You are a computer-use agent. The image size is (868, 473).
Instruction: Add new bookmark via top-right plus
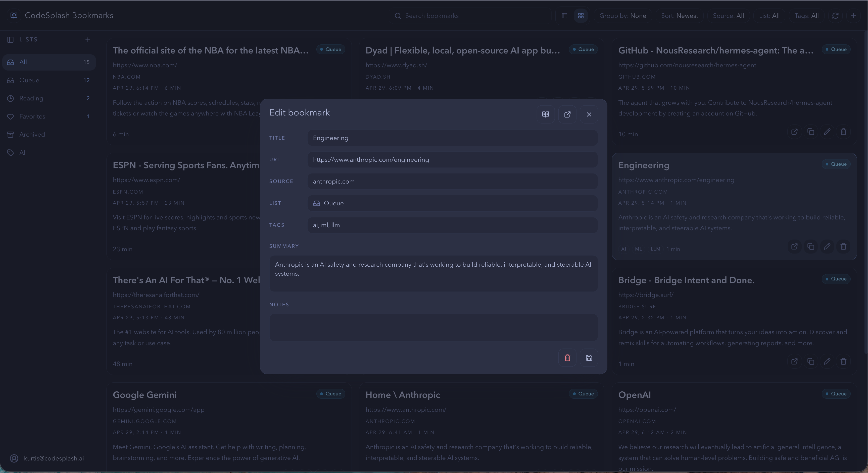pos(853,16)
